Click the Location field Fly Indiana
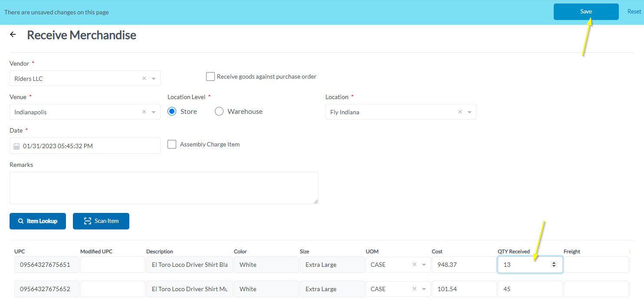Viewport: 644px width, 302px height. pyautogui.click(x=401, y=112)
